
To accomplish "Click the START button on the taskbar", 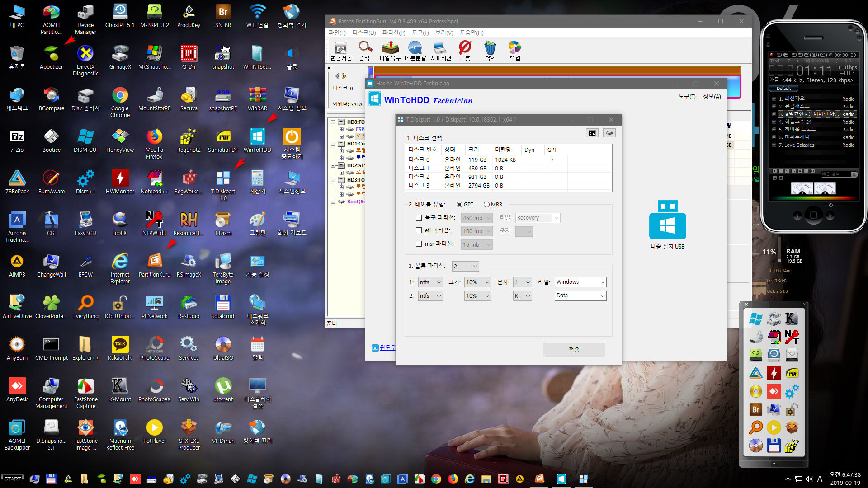I will click(13, 479).
